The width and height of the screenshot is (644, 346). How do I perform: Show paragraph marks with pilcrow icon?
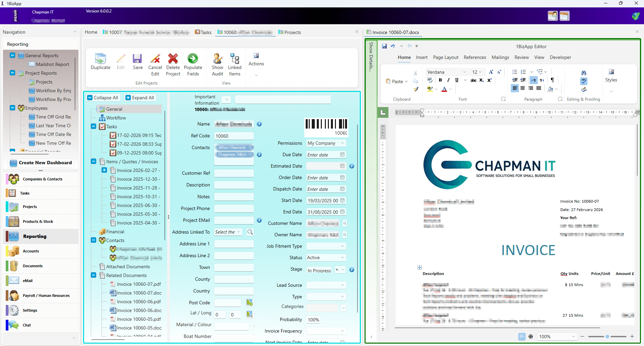pos(552,80)
